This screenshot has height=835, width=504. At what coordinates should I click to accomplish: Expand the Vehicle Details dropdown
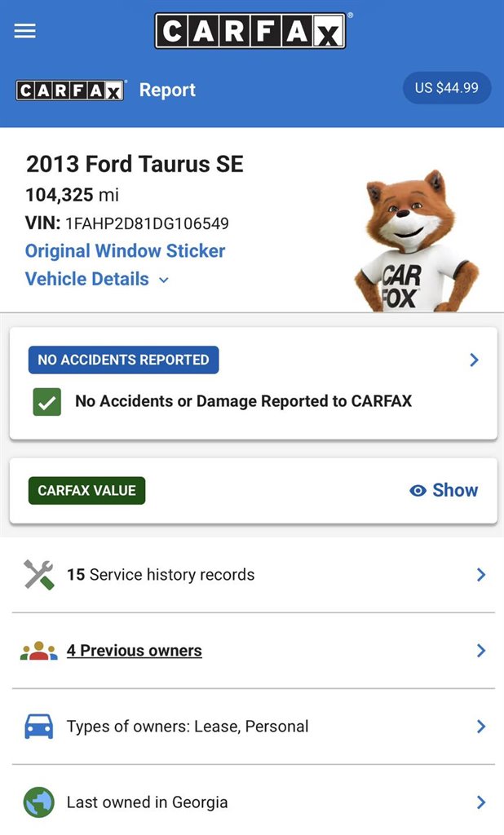tap(97, 279)
